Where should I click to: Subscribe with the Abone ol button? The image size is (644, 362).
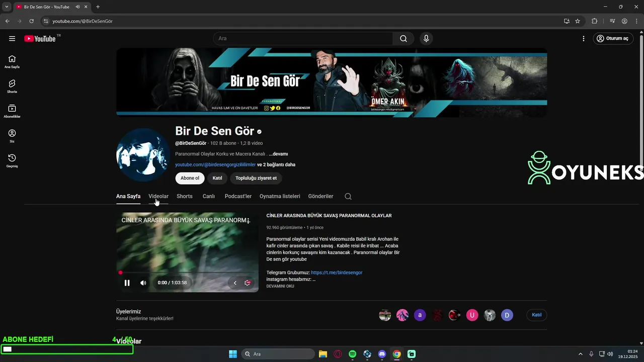click(x=190, y=178)
